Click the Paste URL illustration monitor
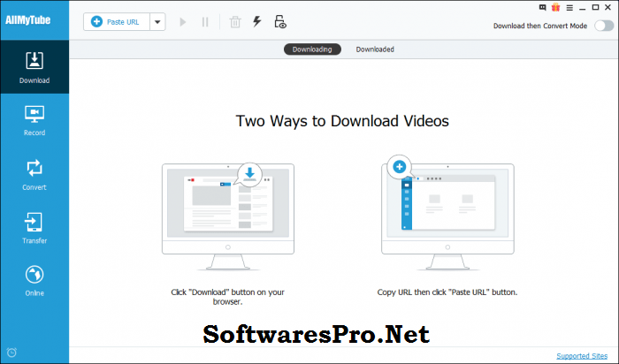Screen dimensions: 619x364 coord(447,213)
